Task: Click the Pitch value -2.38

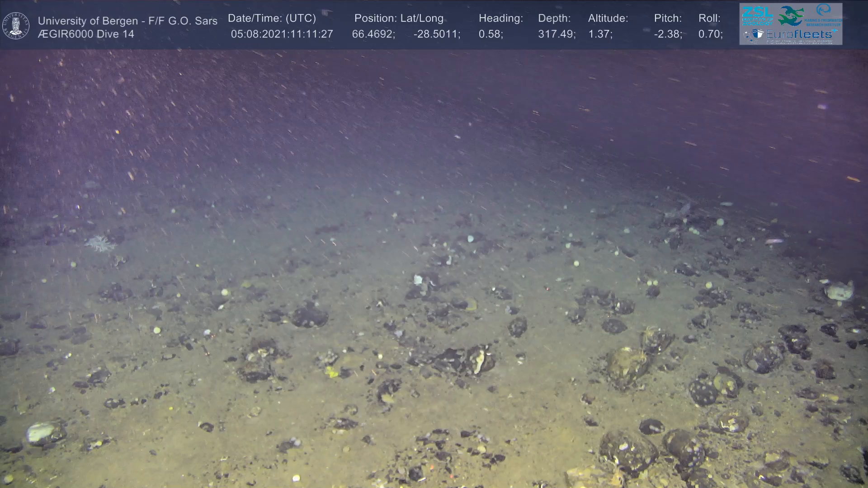Action: point(668,34)
